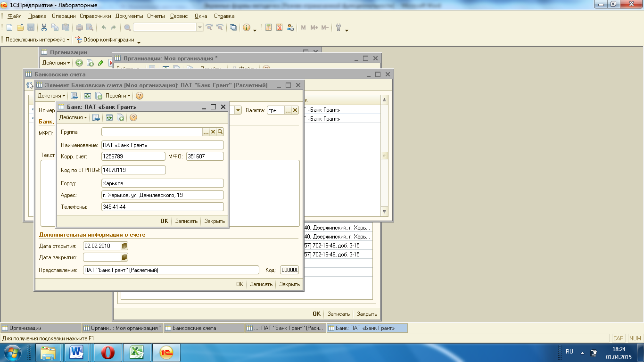Click the wrench Tools icon in main toolbar
644x362 pixels.
[339, 27]
